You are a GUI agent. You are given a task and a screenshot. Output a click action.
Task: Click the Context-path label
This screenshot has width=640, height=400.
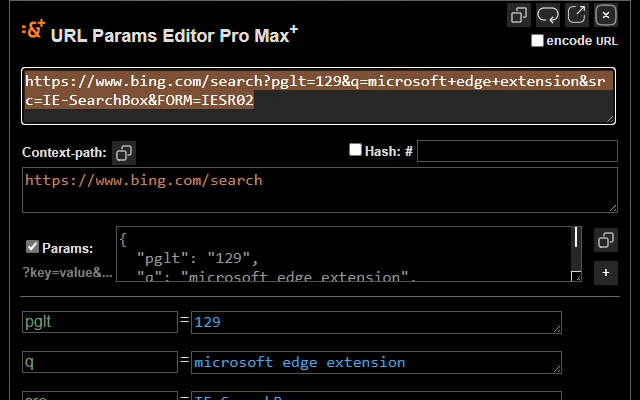[x=64, y=153]
